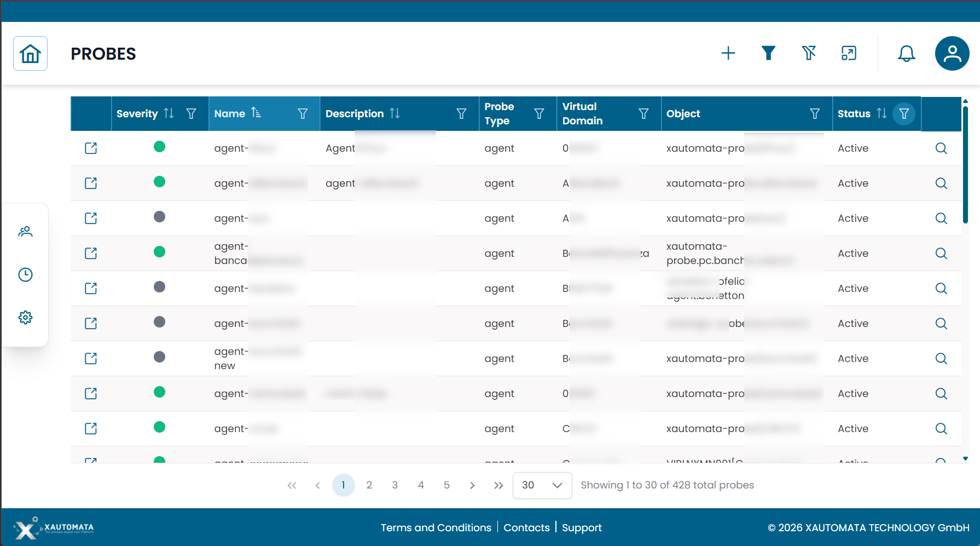Toggle Description column sort order
Screen dimensions: 980x546
(395, 113)
